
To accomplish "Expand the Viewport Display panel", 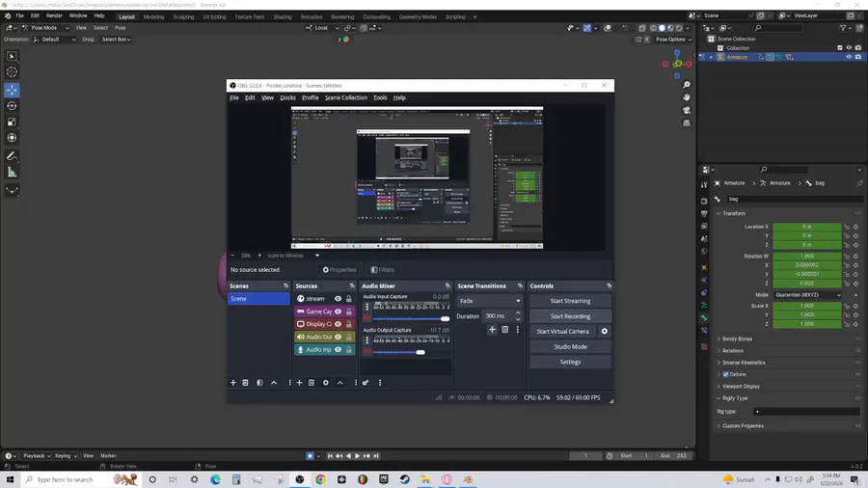I will (x=741, y=386).
